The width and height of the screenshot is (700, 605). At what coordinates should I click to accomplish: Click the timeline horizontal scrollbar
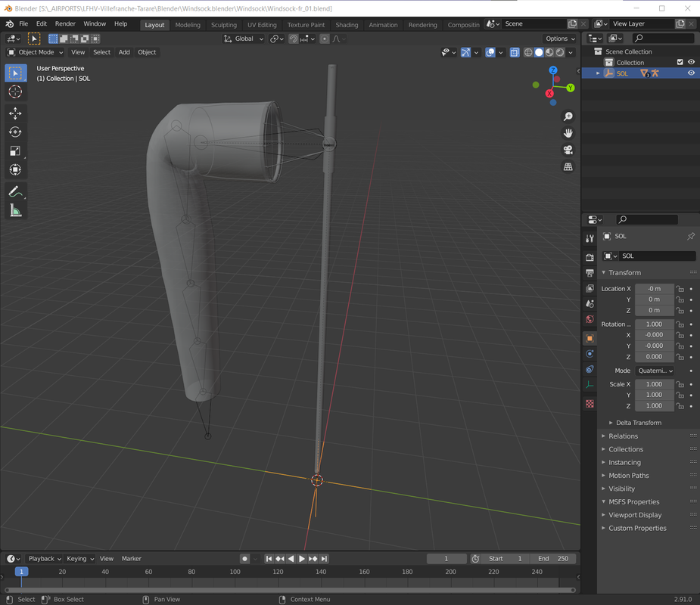[289, 590]
